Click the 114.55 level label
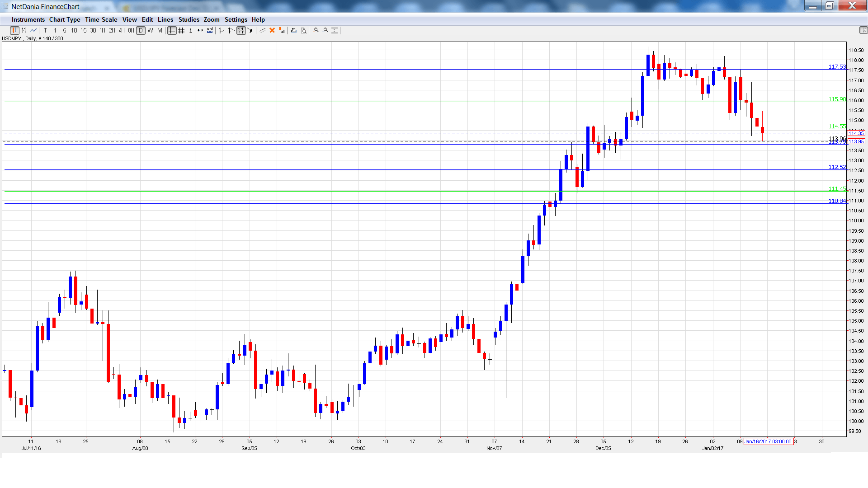 (x=837, y=126)
